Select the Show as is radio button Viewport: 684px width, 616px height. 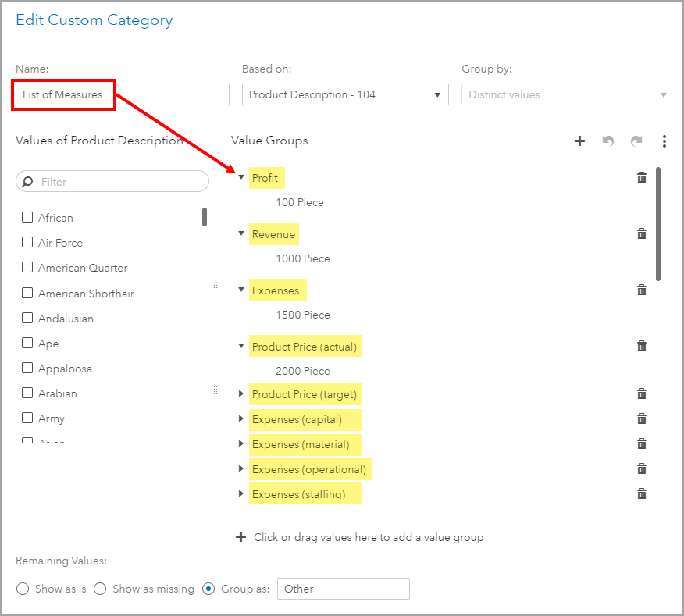coord(23,589)
